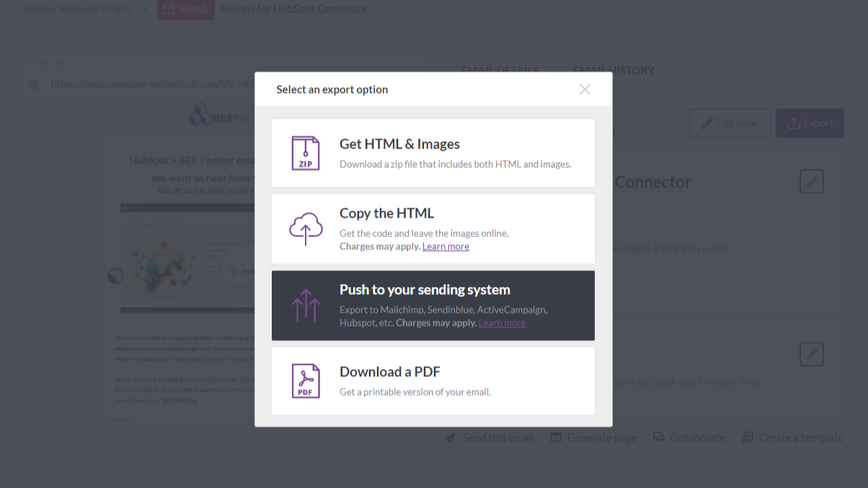Go to Review Request Emails breadcrumb
This screenshot has width=868, height=488.
tap(77, 9)
